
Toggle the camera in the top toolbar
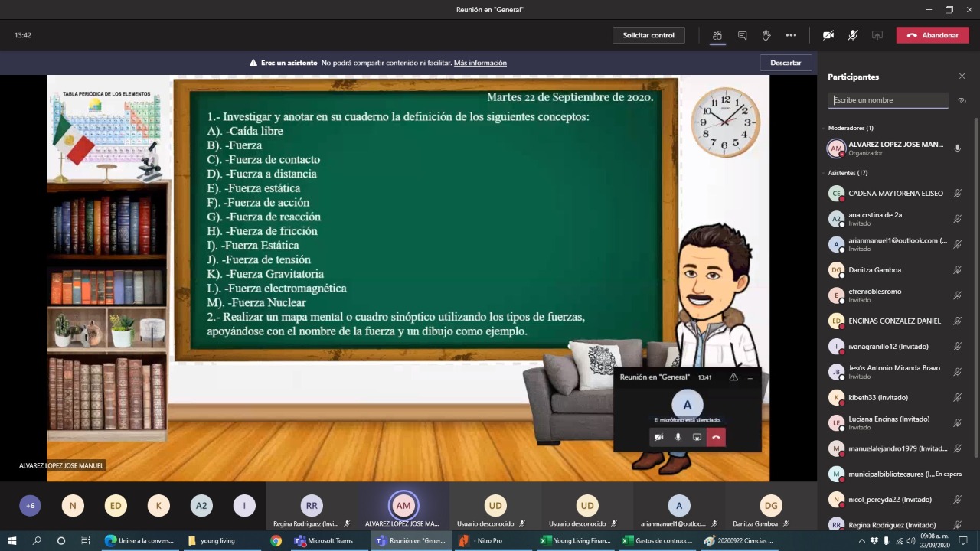828,35
